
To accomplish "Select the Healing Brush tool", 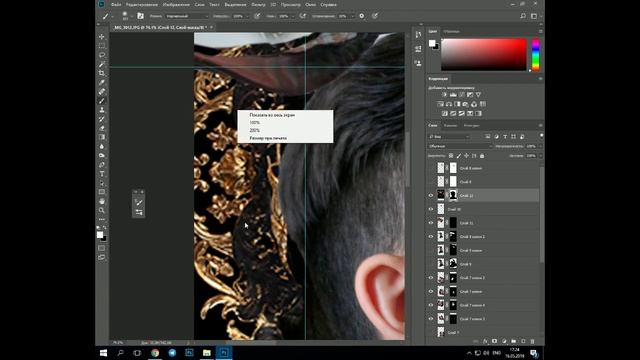I will pyautogui.click(x=102, y=91).
